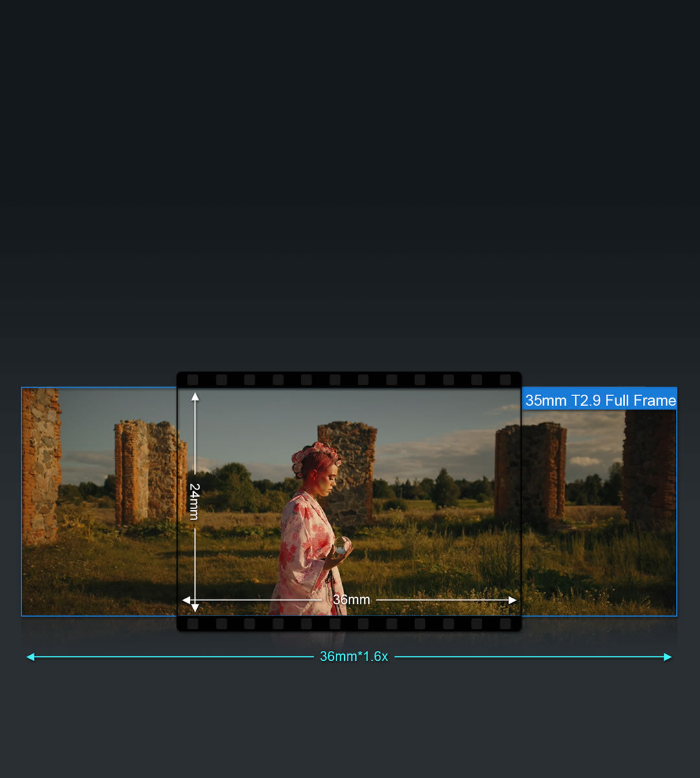Click the "35mm T2.9 Full Frame" blue label

click(x=600, y=400)
